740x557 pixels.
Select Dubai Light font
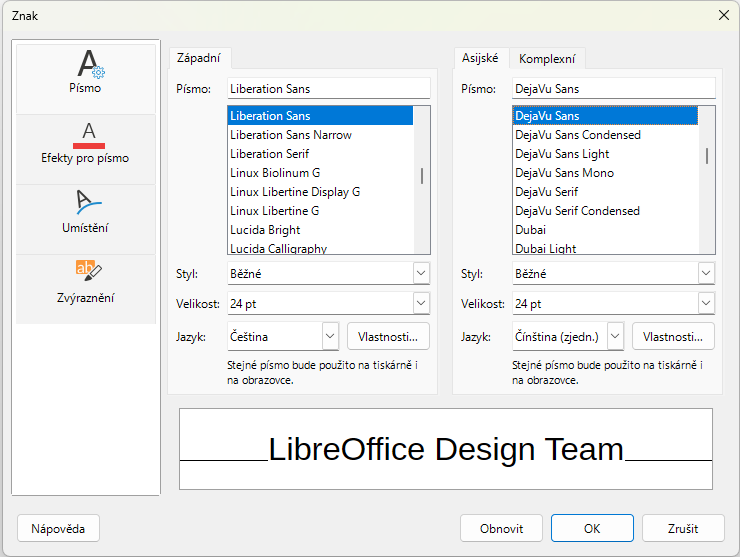click(605, 247)
